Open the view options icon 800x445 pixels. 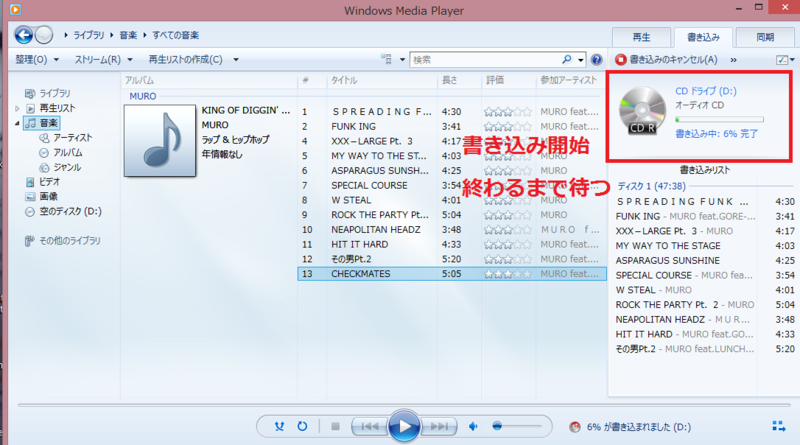coord(387,59)
